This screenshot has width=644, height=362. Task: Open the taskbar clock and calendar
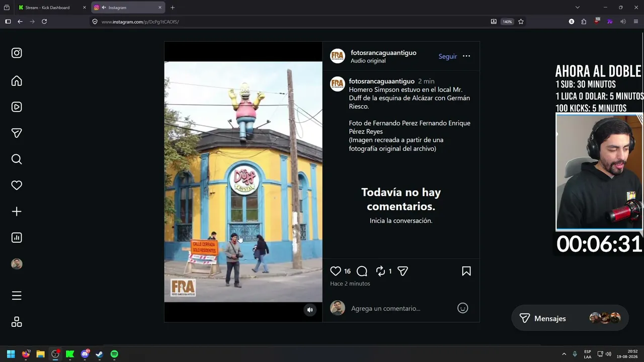(x=627, y=354)
